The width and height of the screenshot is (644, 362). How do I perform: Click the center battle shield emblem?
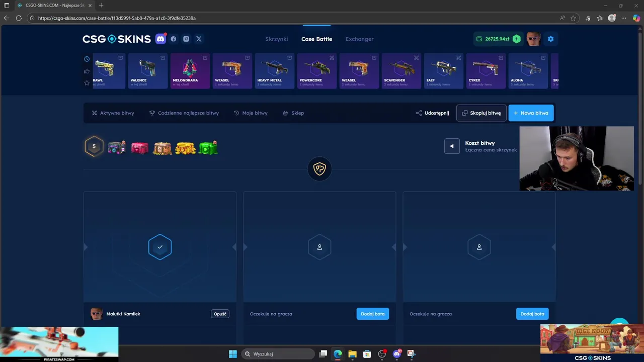click(319, 169)
